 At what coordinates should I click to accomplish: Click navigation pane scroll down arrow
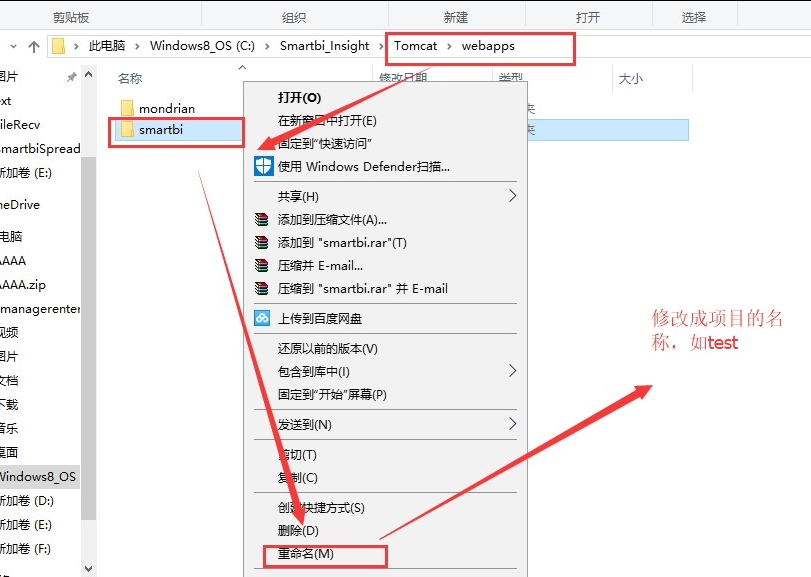coord(88,569)
